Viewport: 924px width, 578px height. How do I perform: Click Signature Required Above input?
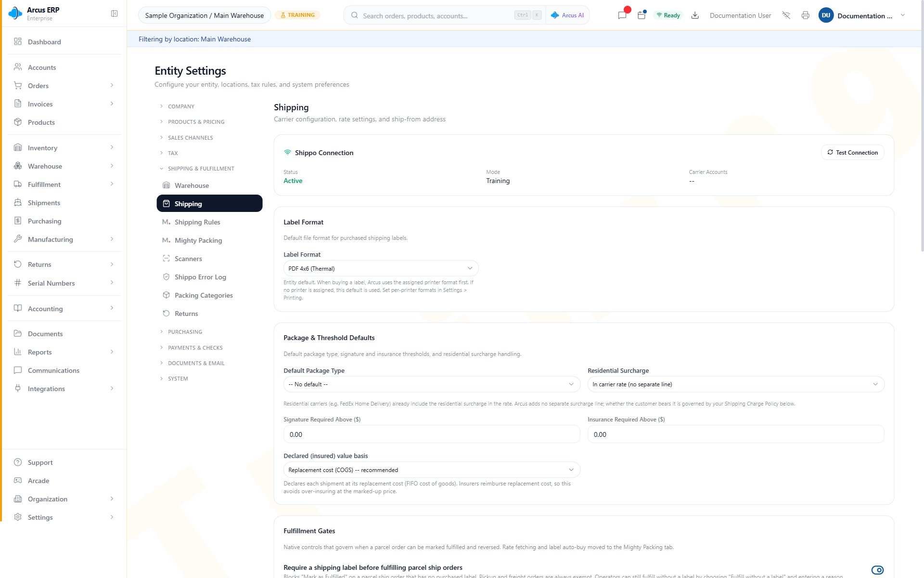click(432, 434)
